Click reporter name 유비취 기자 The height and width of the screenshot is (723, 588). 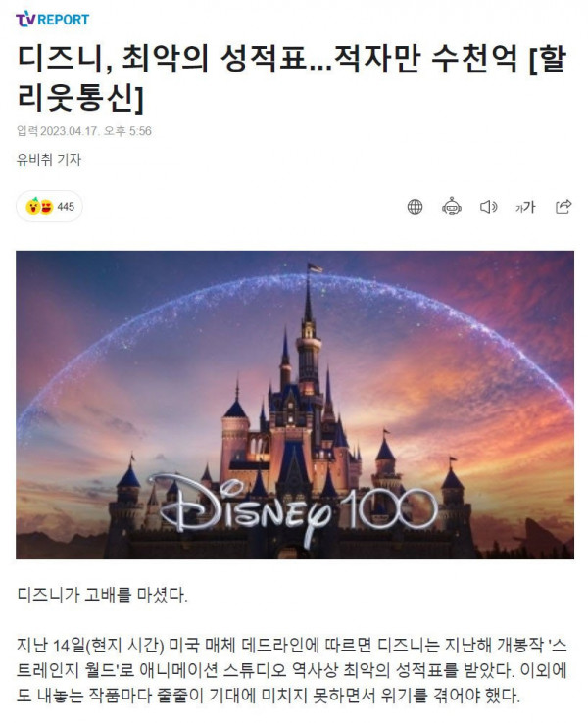click(49, 160)
